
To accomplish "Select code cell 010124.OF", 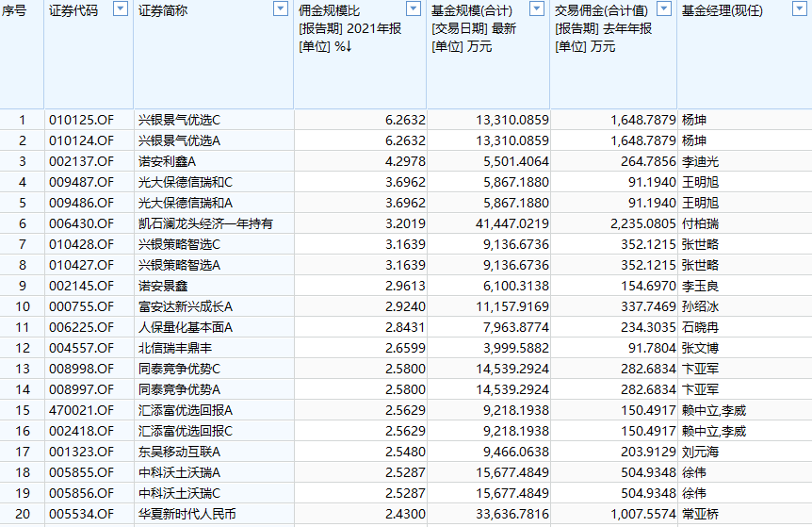I will tap(81, 141).
